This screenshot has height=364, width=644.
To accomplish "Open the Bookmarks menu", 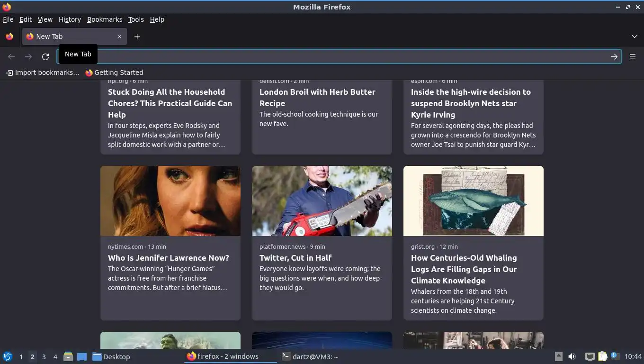I will (105, 19).
